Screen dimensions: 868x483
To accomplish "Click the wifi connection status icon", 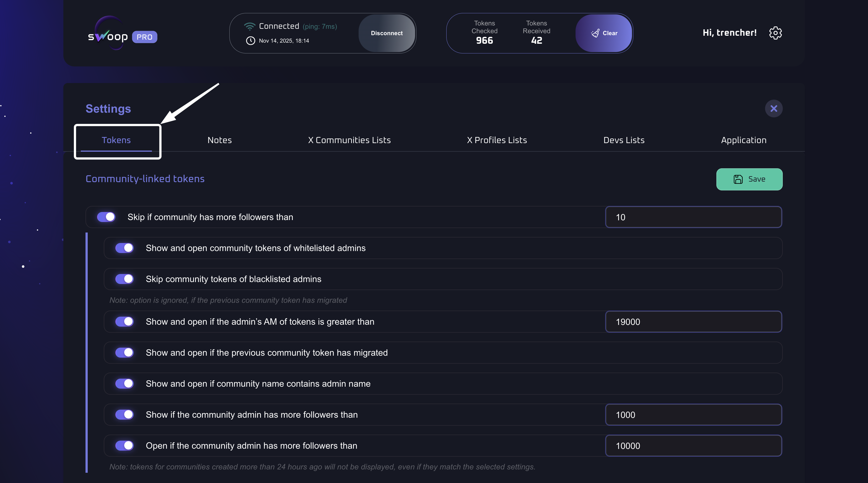I will [x=249, y=26].
